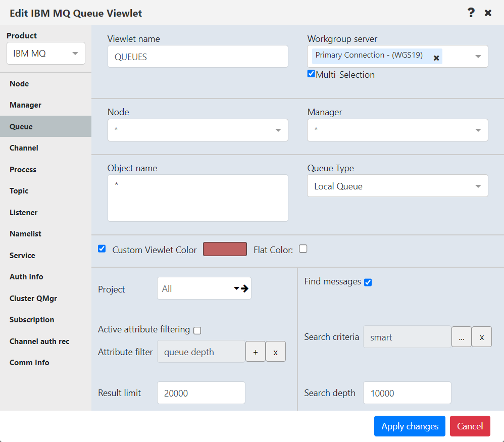
Task: Select Channel auth rec in sidebar
Action: (x=45, y=341)
